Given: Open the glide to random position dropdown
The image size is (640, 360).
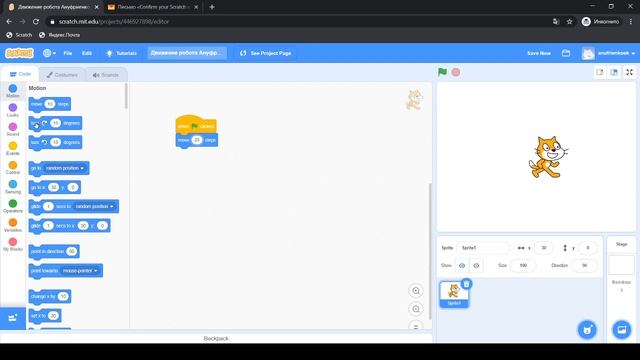Looking at the screenshot, I should pyautogui.click(x=94, y=207).
